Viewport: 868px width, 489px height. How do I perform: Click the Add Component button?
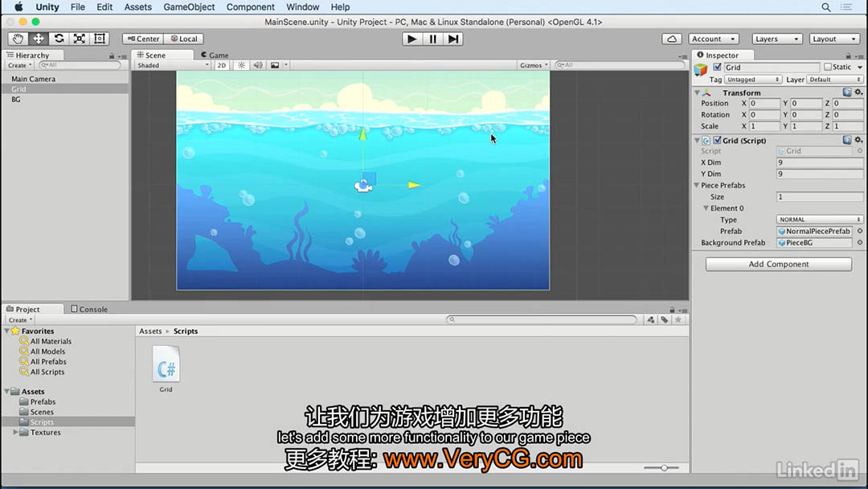point(778,264)
